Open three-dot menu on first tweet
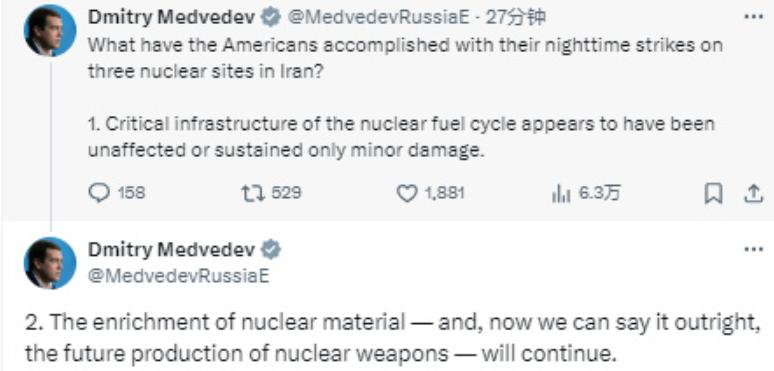The image size is (774, 371). (753, 17)
